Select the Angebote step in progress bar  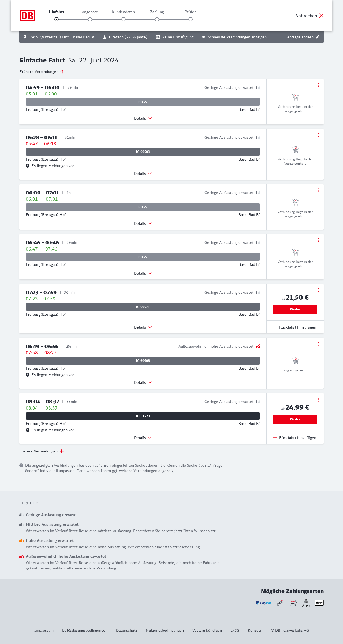[x=90, y=19]
